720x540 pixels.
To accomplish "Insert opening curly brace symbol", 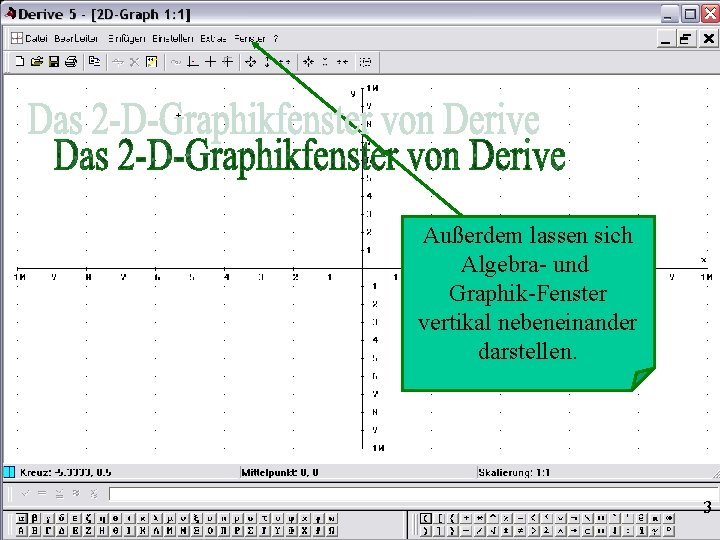I will coord(453,518).
